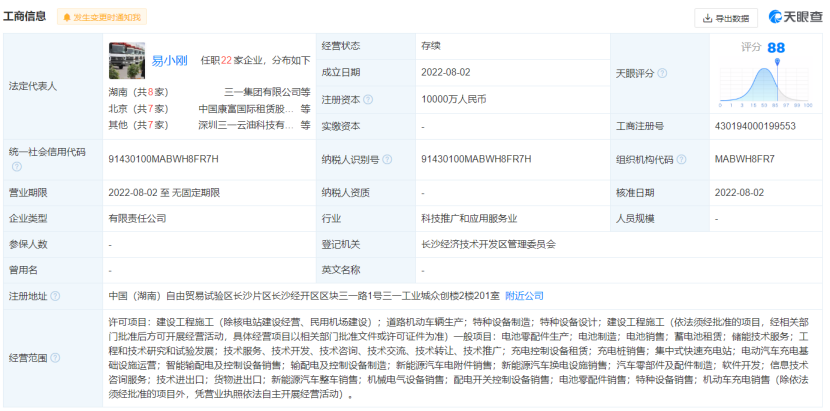This screenshot has height=411, width=830.
Task: Click registered capital 10000万人民币
Action: coord(454,100)
